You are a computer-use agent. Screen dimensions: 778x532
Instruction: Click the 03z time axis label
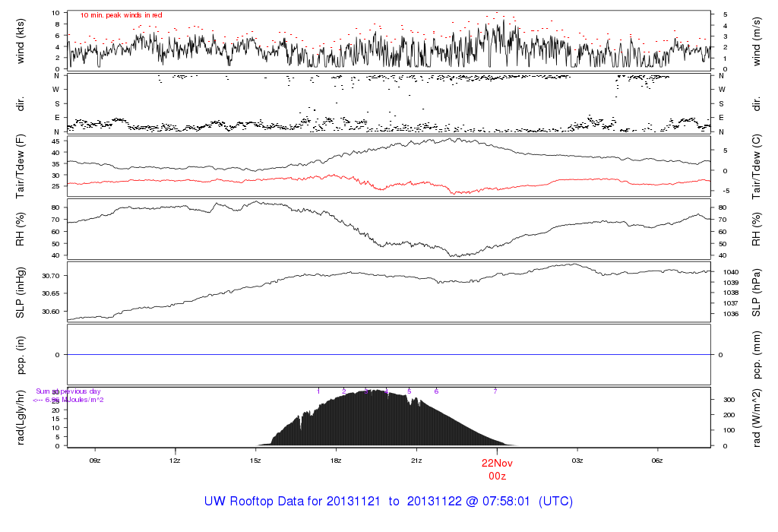pyautogui.click(x=577, y=461)
